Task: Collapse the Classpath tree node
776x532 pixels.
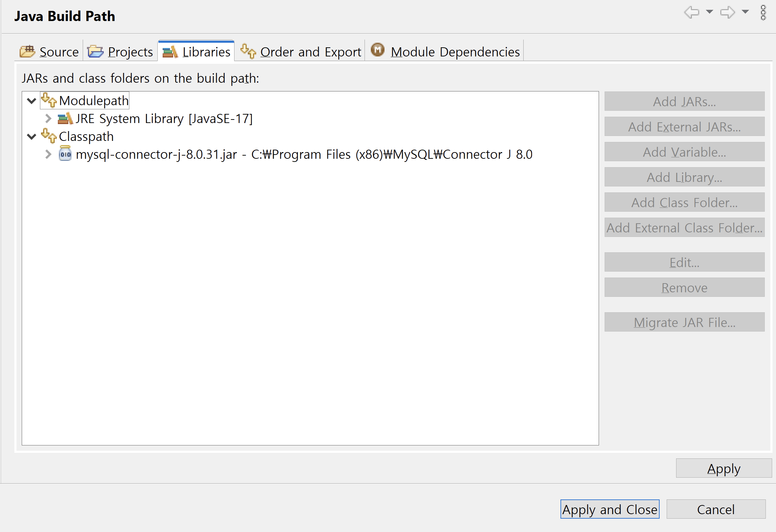Action: click(x=31, y=137)
